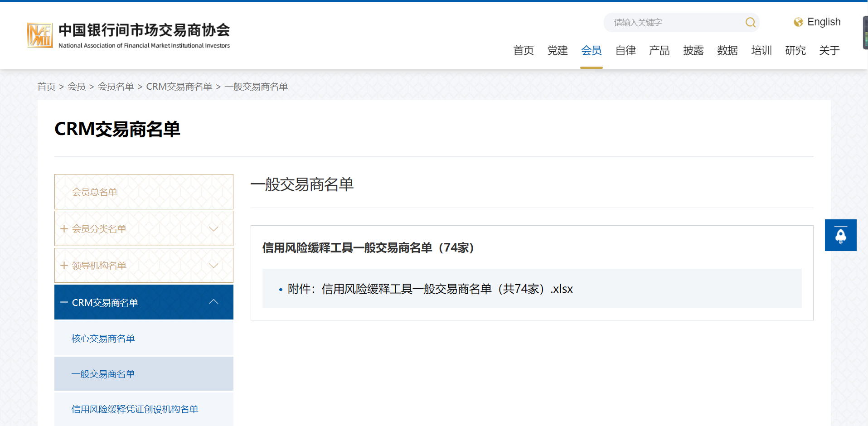Image resolution: width=868 pixels, height=426 pixels.
Task: Click minus icon beside CRM交易商名单
Action: [x=64, y=302]
